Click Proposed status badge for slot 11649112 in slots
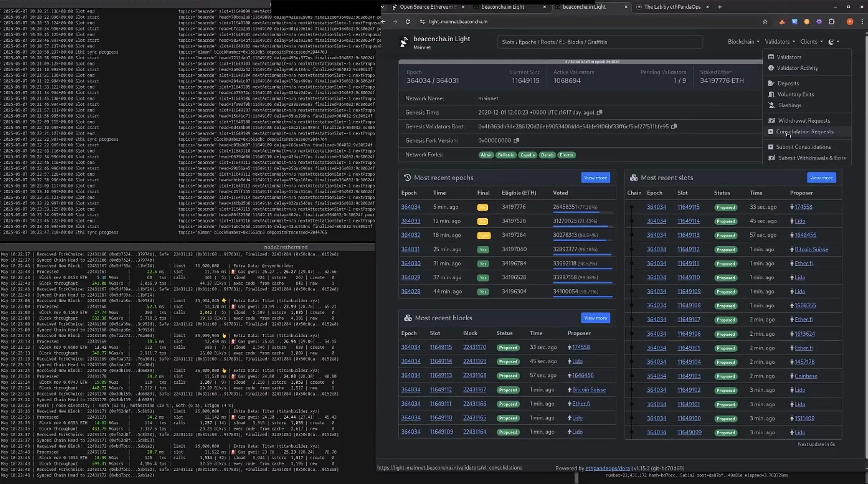The image size is (868, 484). (x=726, y=249)
